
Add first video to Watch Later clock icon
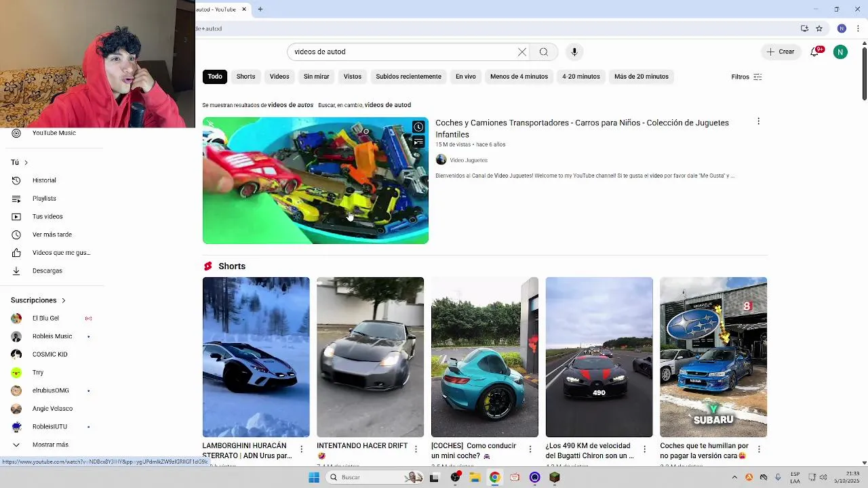point(418,127)
